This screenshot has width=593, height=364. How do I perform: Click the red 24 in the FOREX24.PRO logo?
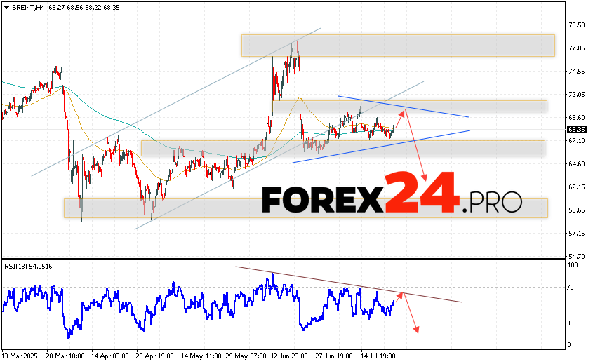(422, 194)
